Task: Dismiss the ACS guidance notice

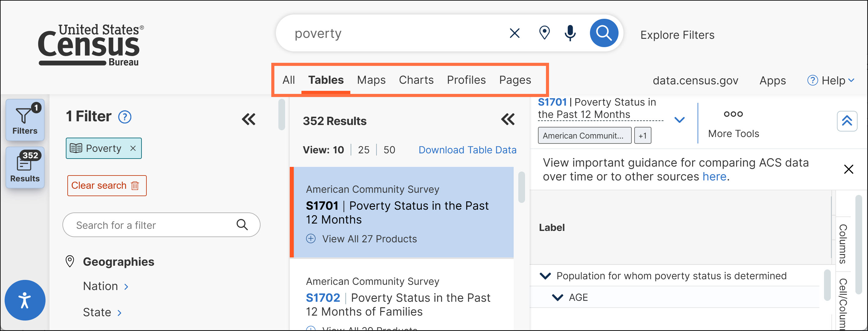Action: pos(848,169)
